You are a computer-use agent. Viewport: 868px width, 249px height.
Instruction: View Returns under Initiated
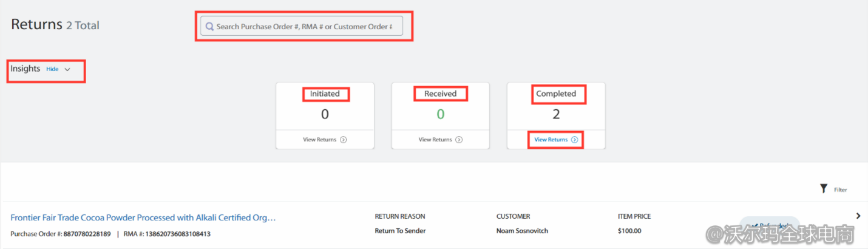325,140
